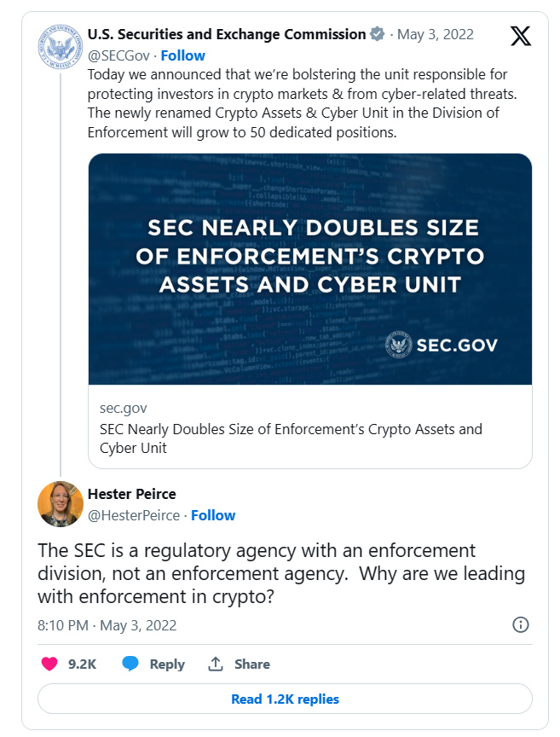The height and width of the screenshot is (737, 560).
Task: Like the tweet with the heart icon
Action: (49, 664)
